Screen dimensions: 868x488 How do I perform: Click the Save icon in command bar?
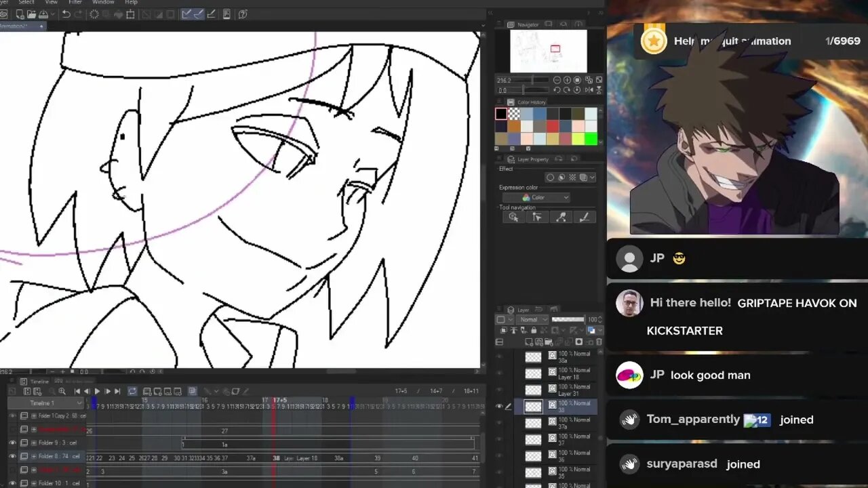43,14
